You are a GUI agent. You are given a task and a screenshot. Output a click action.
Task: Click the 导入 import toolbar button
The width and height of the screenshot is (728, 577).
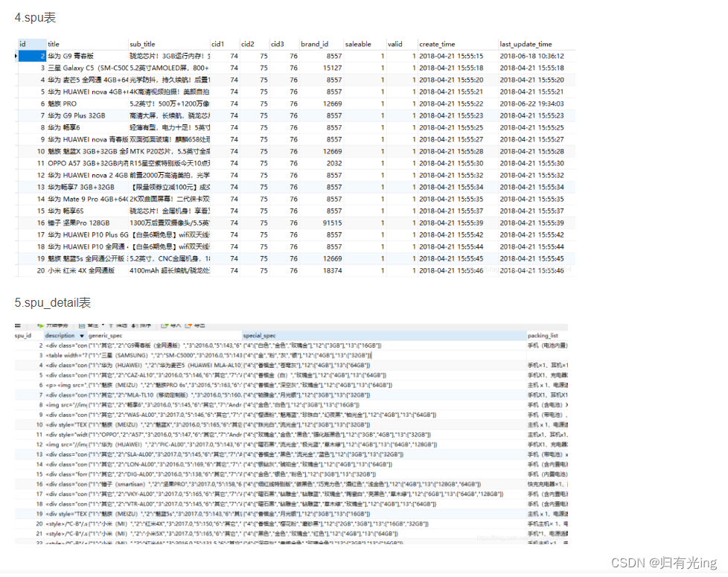(171, 325)
